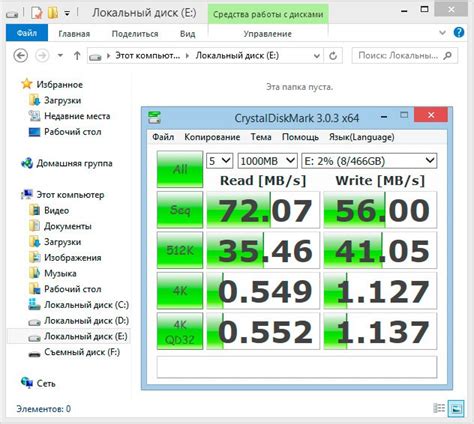Switch to the Поделиться ribbon tab

(135, 34)
